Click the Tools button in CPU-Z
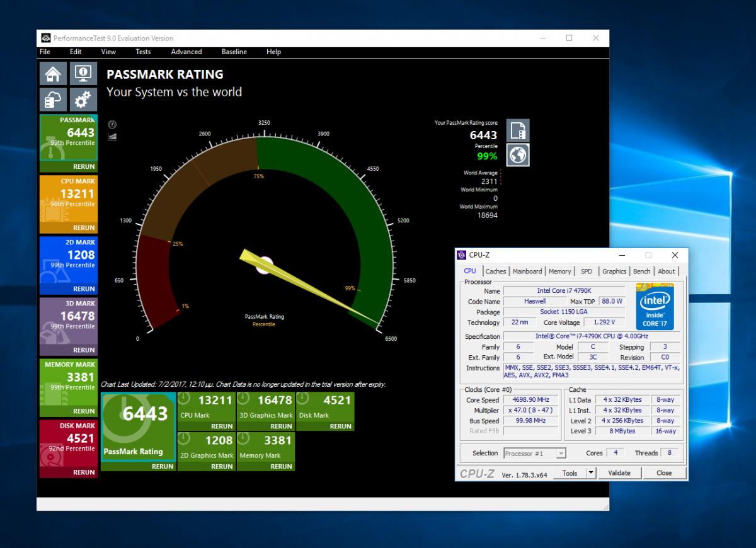The image size is (756, 548). [570, 473]
